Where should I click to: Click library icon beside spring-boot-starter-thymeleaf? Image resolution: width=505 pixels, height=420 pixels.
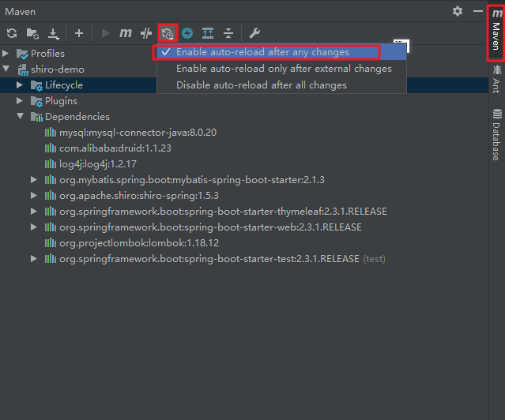(x=51, y=211)
